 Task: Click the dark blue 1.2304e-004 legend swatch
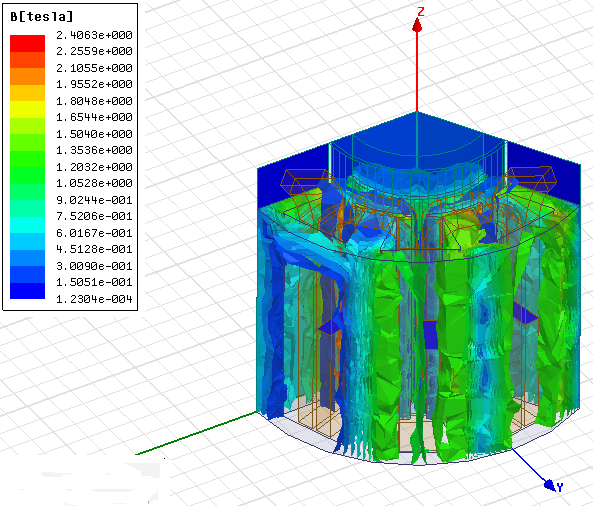tap(27, 291)
